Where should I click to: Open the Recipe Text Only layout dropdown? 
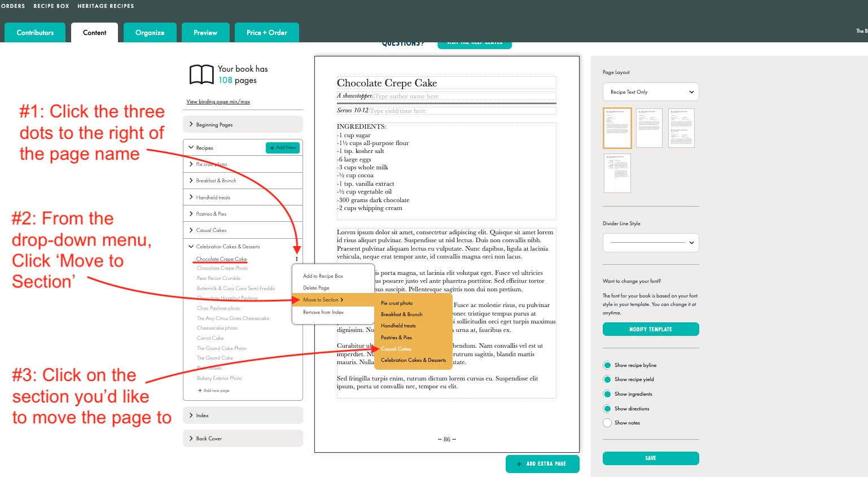(x=651, y=92)
